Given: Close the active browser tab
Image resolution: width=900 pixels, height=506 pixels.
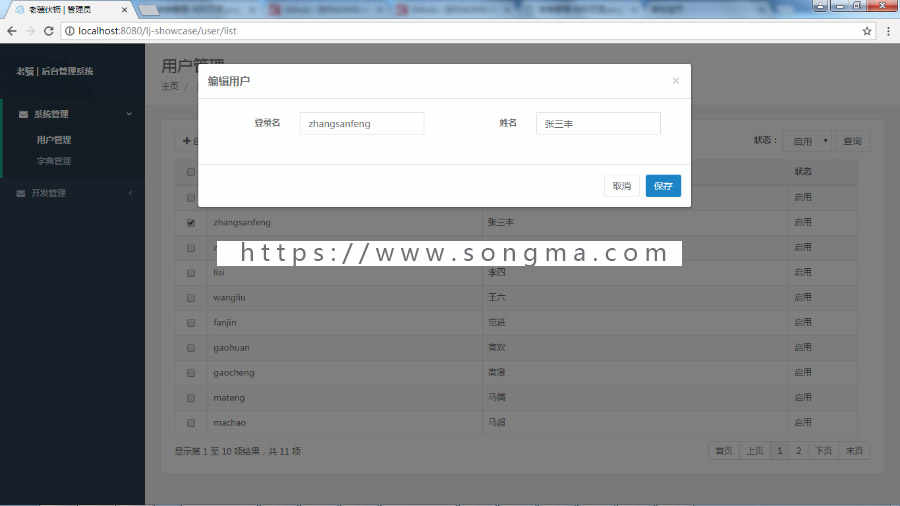Looking at the screenshot, I should point(124,10).
